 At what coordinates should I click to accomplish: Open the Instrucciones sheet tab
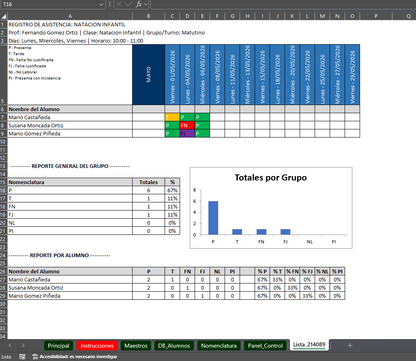tap(97, 346)
